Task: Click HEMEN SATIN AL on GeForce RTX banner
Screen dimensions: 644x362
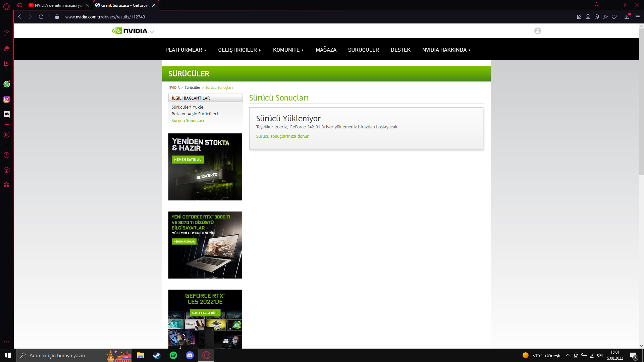Action: click(x=187, y=160)
